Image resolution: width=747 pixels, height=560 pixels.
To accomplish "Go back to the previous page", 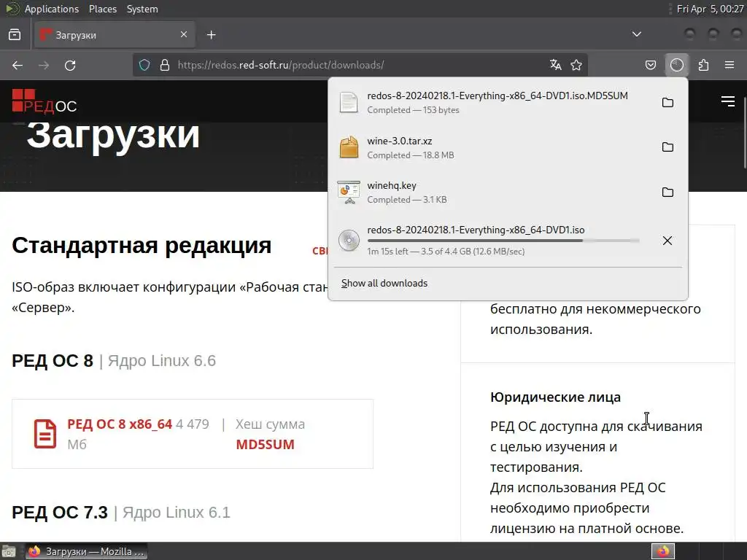I will (18, 65).
